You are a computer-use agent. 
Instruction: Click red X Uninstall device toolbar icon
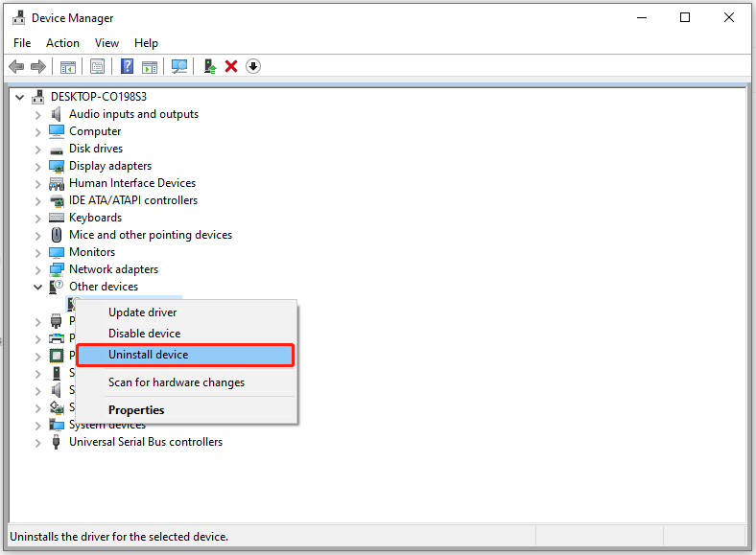click(231, 66)
